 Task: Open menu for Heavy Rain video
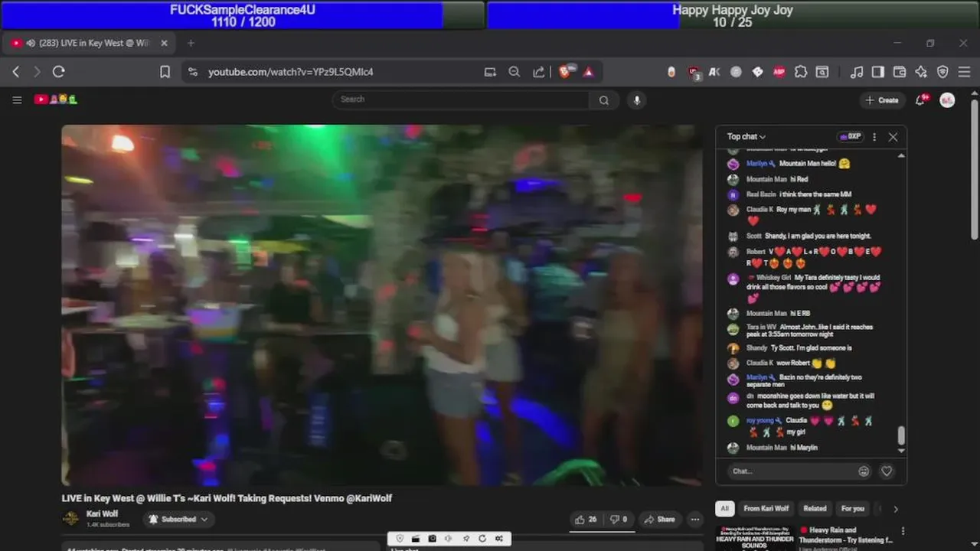point(903,531)
